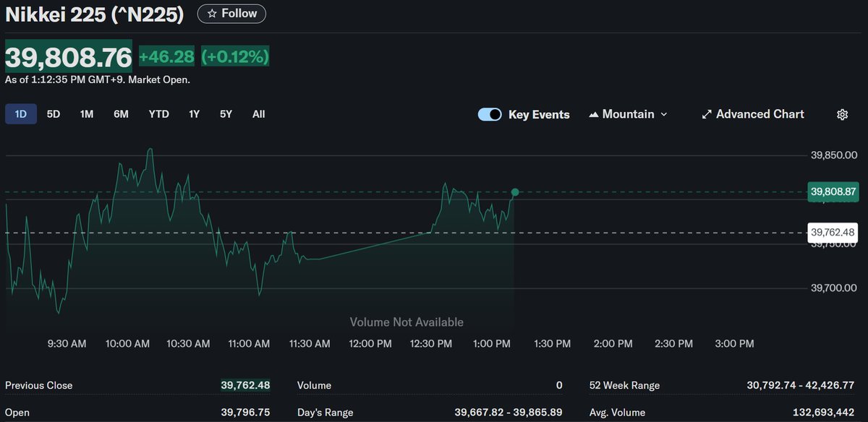Toggle the Key Events switch

[x=490, y=114]
